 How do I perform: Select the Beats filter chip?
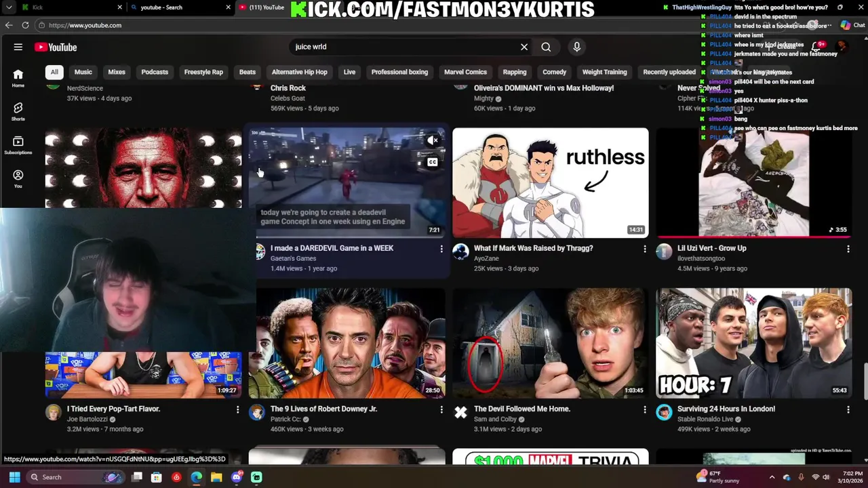248,72
